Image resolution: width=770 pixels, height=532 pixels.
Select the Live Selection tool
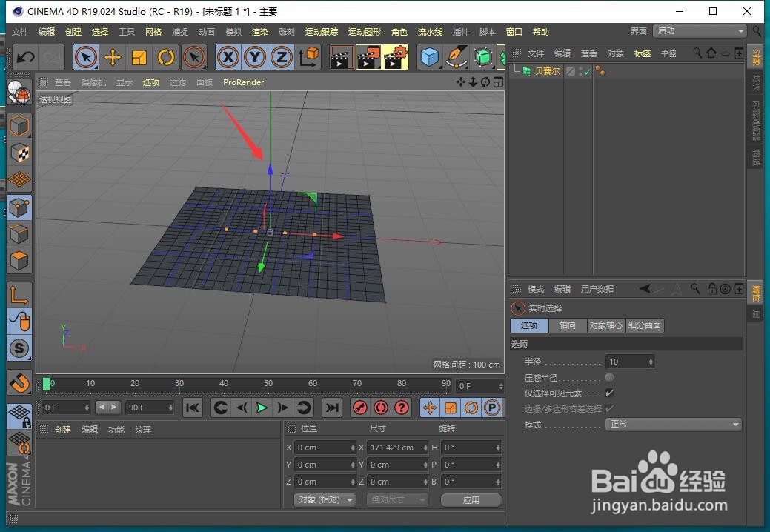click(x=86, y=57)
